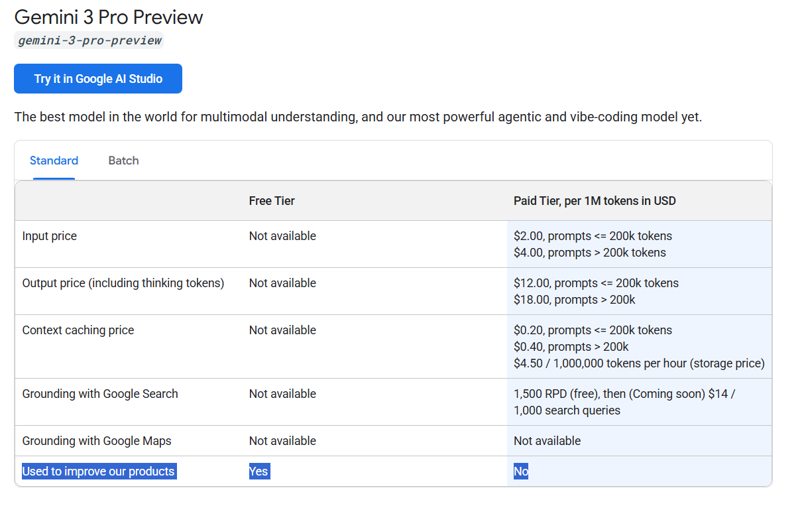
Task: Click the Output price (including thinking tokens) label
Action: [123, 283]
